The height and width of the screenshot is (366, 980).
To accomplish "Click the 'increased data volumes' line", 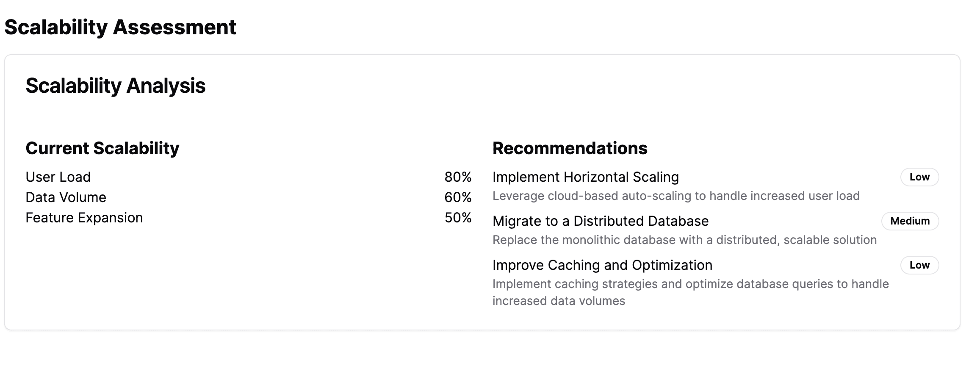I will click(x=559, y=301).
